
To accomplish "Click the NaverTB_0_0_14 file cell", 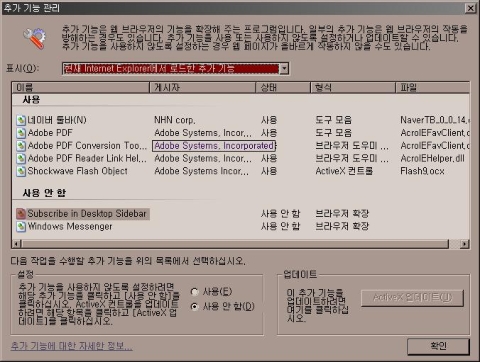I will pos(435,120).
